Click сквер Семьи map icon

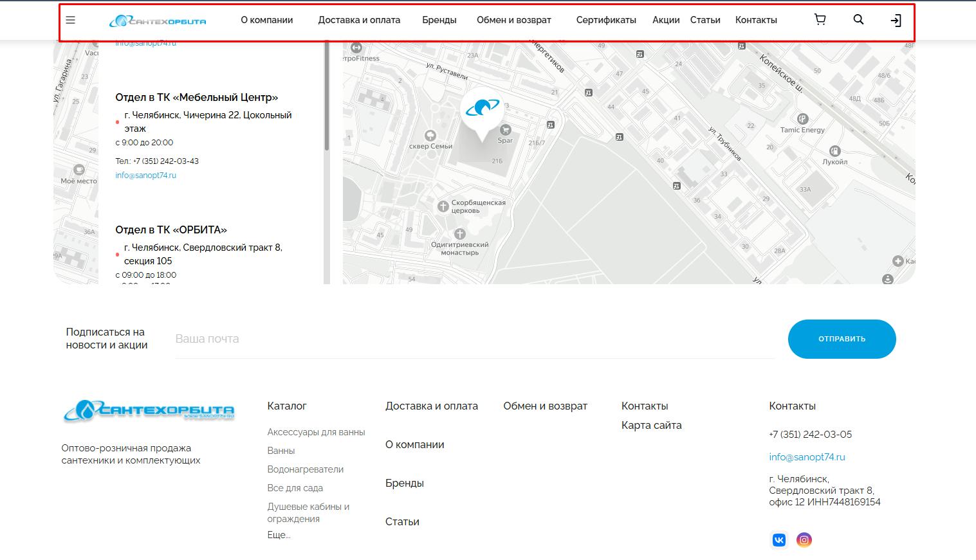click(x=430, y=136)
